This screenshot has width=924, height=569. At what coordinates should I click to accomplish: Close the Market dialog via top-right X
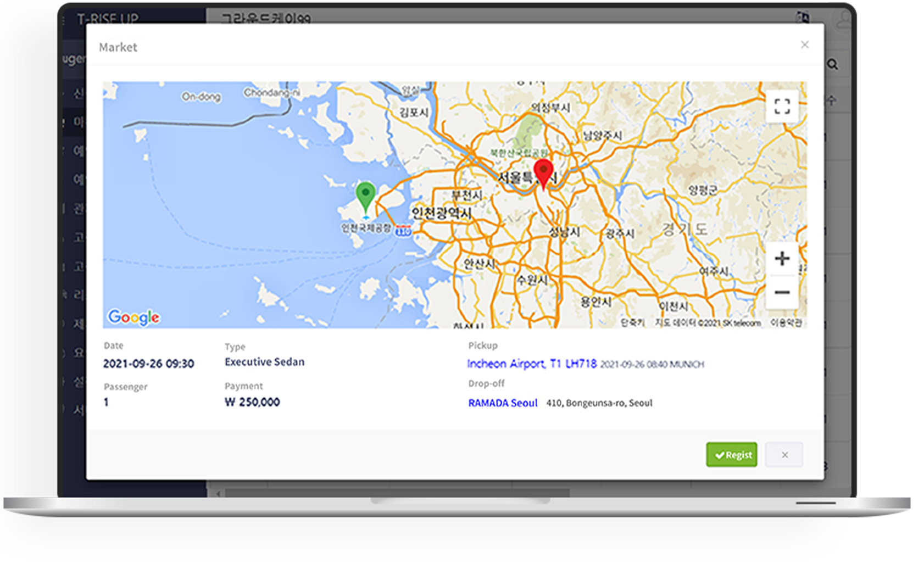[805, 44]
